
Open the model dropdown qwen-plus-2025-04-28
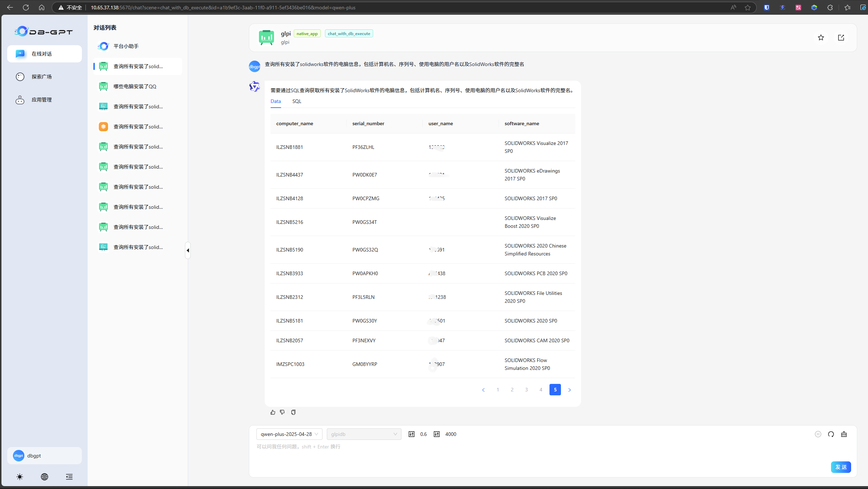[289, 434]
